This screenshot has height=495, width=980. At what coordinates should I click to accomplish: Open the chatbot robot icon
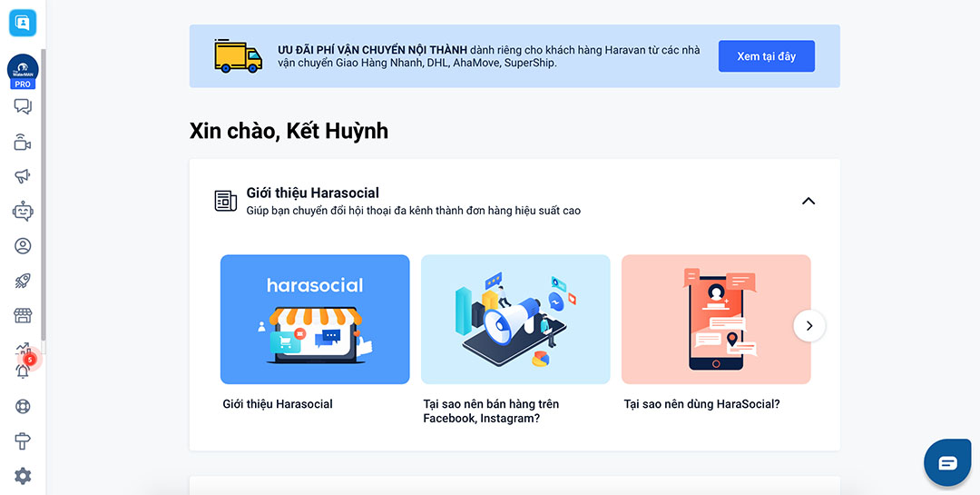pos(23,211)
